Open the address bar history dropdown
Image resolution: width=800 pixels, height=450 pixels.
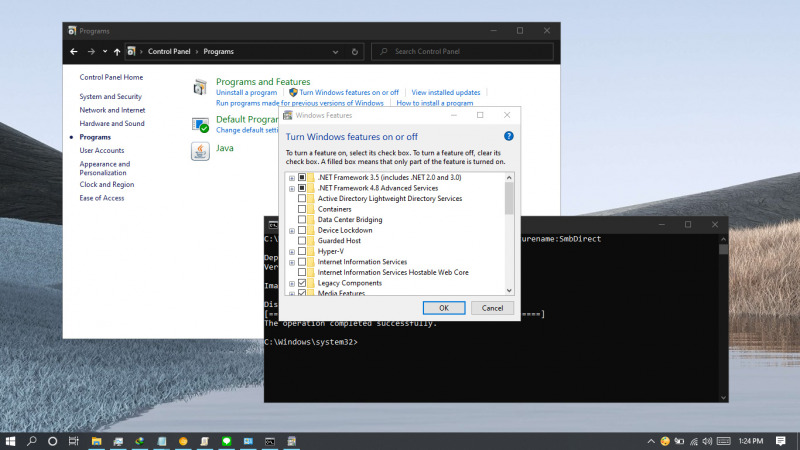tap(335, 52)
